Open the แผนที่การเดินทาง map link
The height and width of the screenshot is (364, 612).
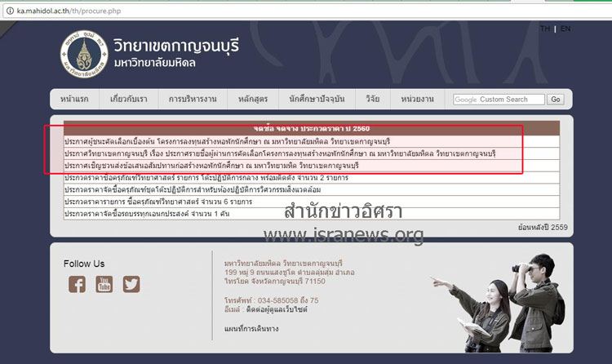[252, 328]
